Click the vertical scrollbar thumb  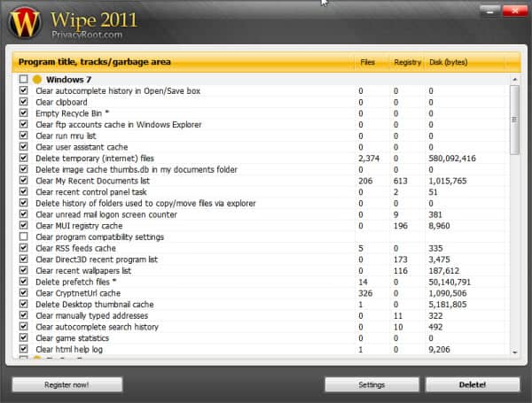(514, 120)
